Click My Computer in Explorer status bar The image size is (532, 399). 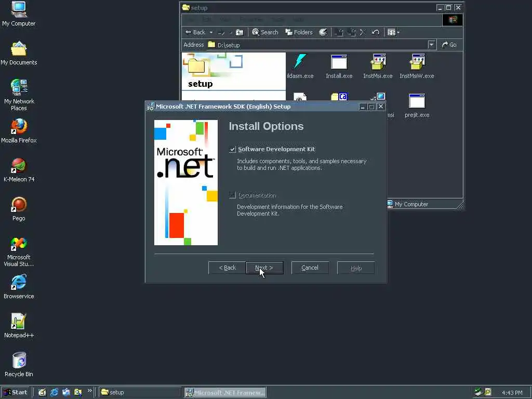click(x=408, y=204)
